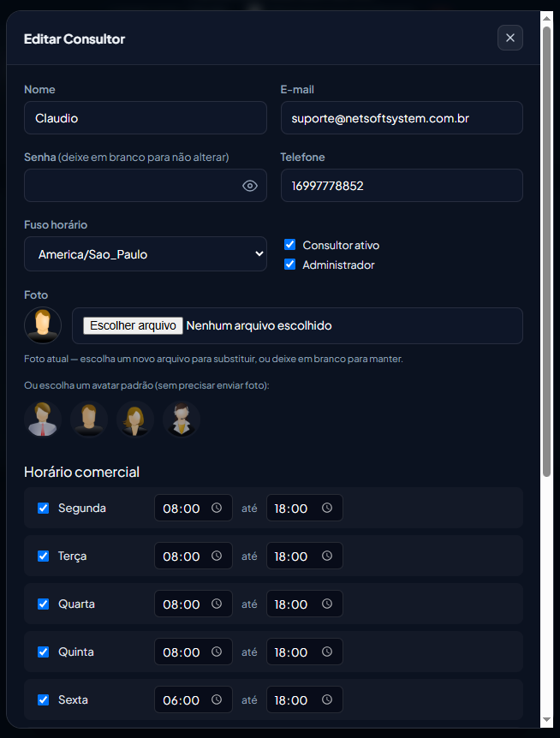Viewport: 560px width, 738px height.
Task: Click the Escolher arquivo button
Action: [x=134, y=325]
